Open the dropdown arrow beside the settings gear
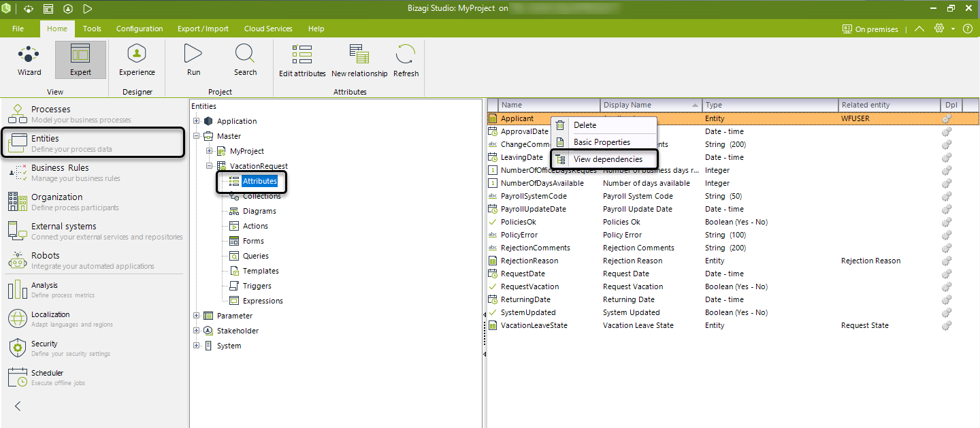980x428 pixels. 953,29
